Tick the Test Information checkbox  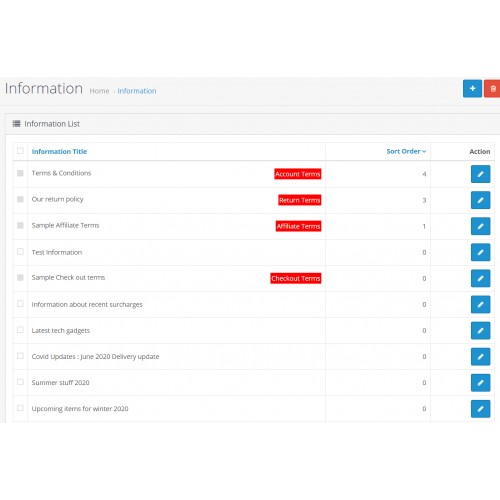click(x=20, y=252)
